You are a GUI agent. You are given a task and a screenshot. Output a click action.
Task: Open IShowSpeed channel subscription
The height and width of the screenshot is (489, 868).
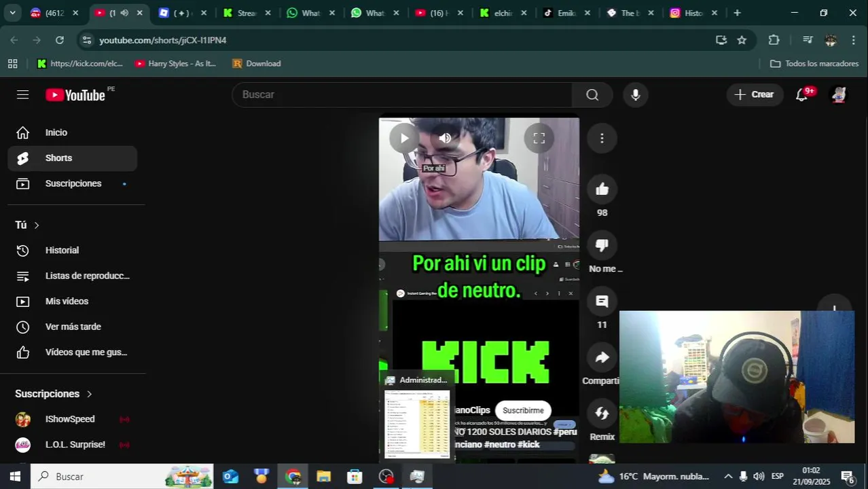72,419
